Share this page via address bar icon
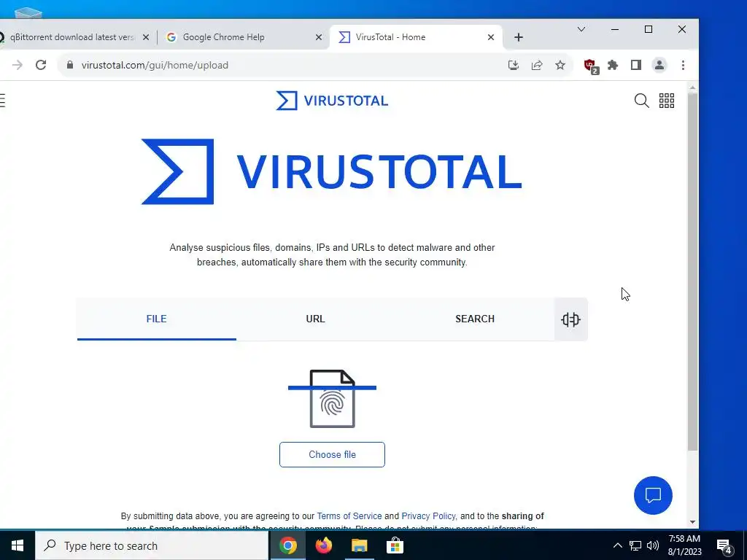Image resolution: width=747 pixels, height=560 pixels. 537,65
